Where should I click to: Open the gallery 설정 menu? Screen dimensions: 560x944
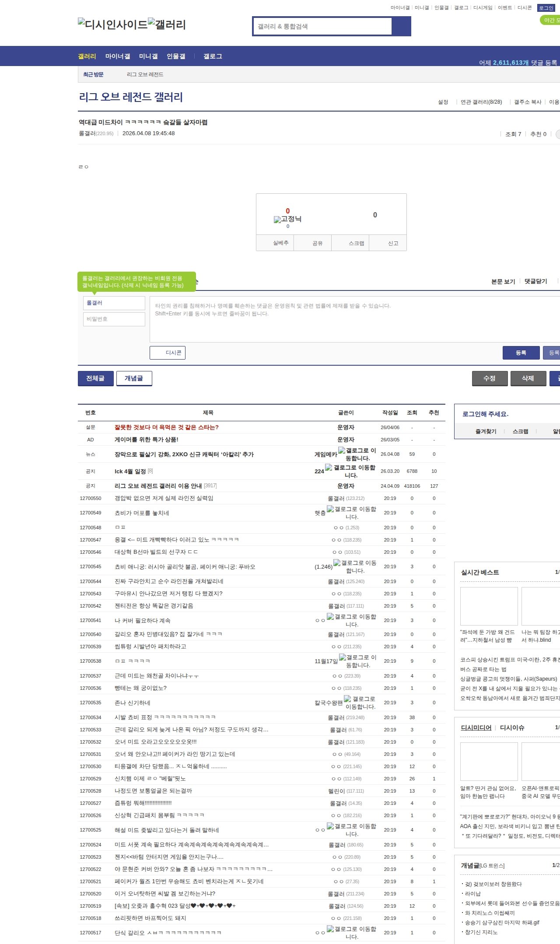coord(443,102)
